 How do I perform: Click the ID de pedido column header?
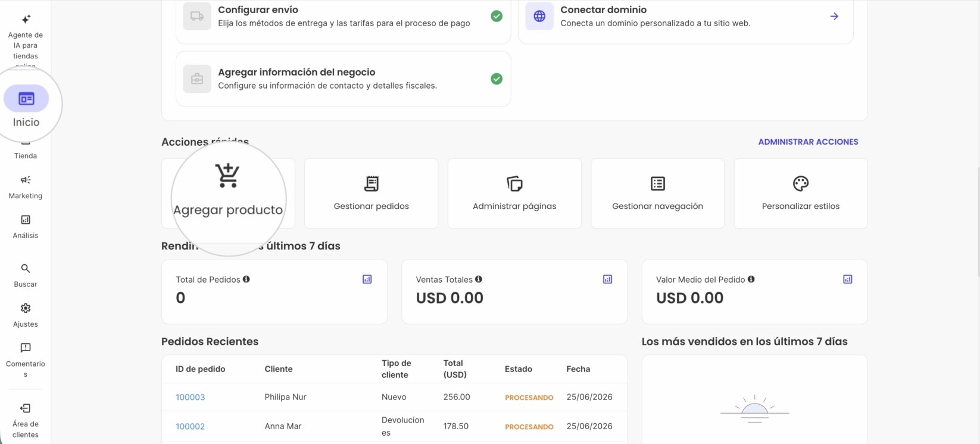click(200, 369)
